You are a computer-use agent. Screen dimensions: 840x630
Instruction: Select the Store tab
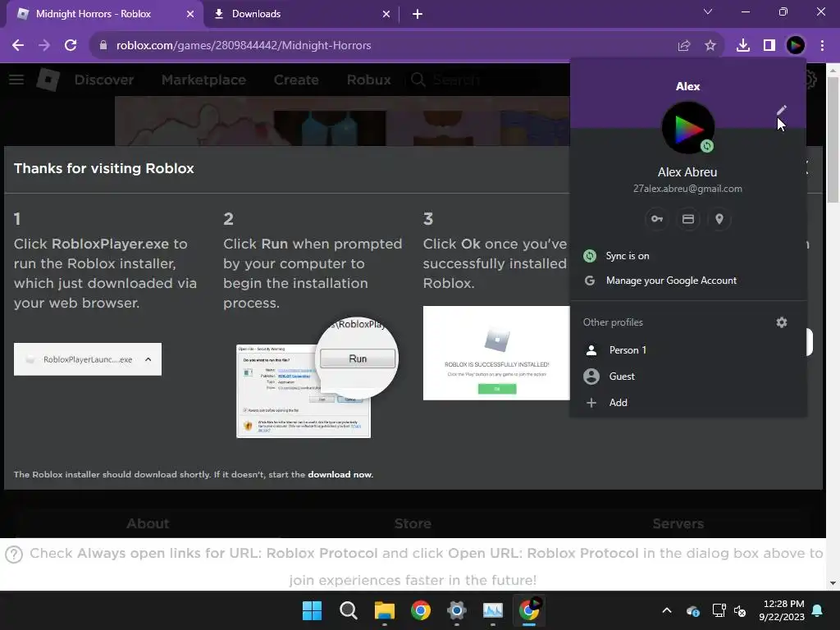(x=413, y=523)
